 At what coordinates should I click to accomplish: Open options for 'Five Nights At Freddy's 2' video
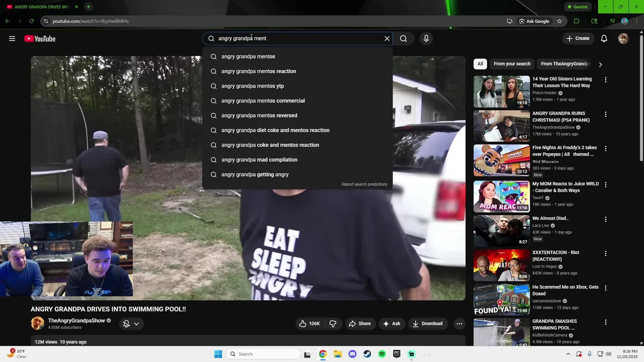point(605,149)
